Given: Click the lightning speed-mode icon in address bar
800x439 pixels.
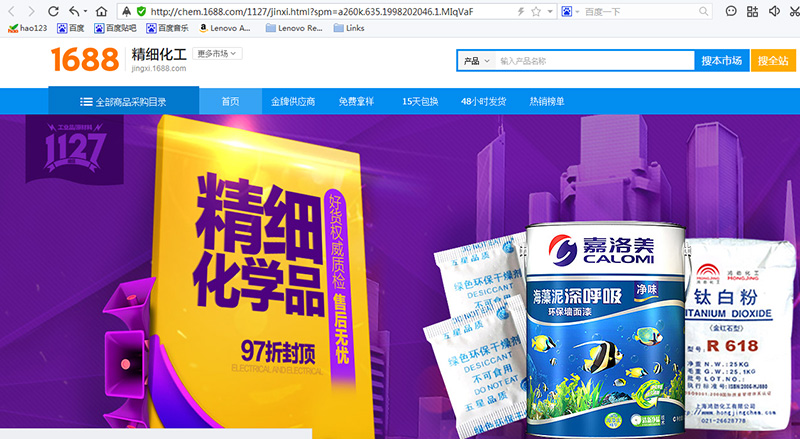Looking at the screenshot, I should (x=520, y=11).
